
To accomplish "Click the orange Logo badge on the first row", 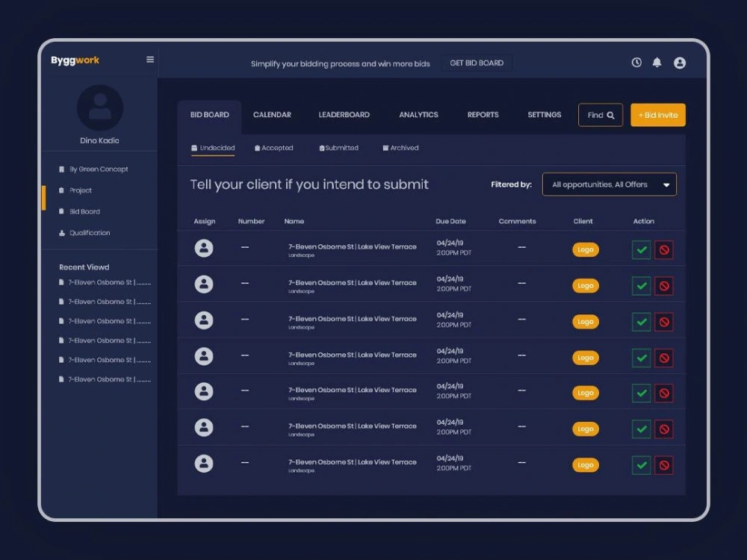I will coord(586,249).
